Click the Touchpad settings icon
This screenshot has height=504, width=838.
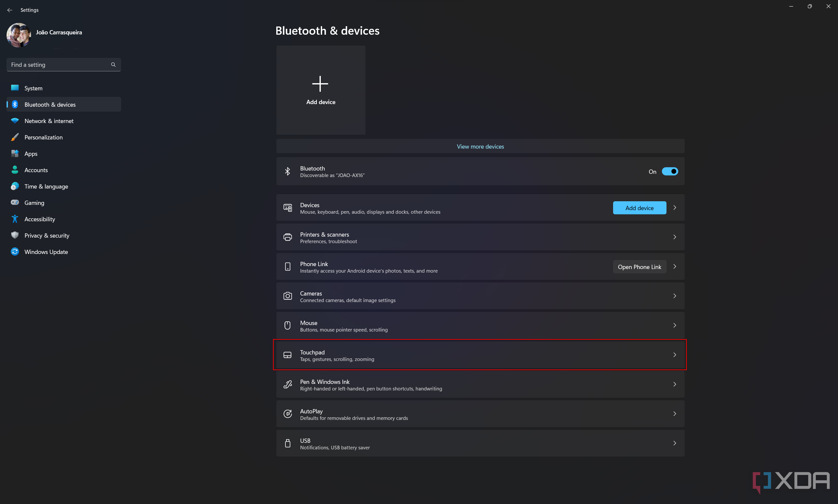[288, 354]
